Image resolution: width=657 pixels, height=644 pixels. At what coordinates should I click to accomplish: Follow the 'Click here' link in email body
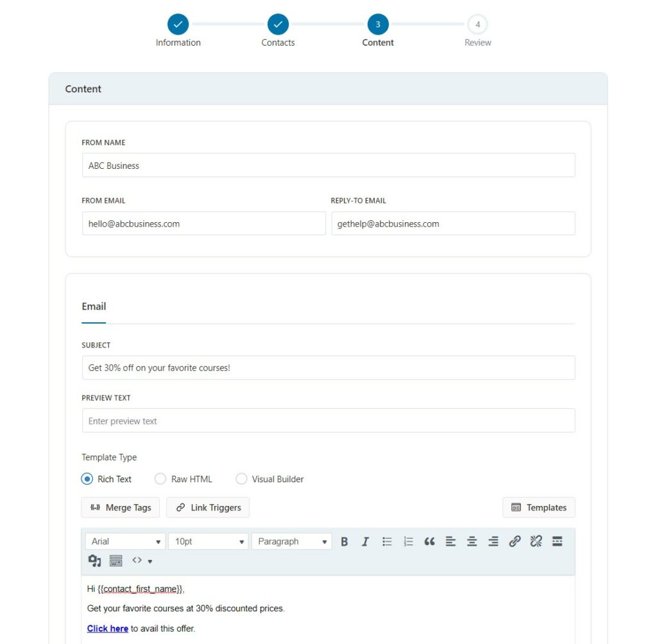click(108, 629)
